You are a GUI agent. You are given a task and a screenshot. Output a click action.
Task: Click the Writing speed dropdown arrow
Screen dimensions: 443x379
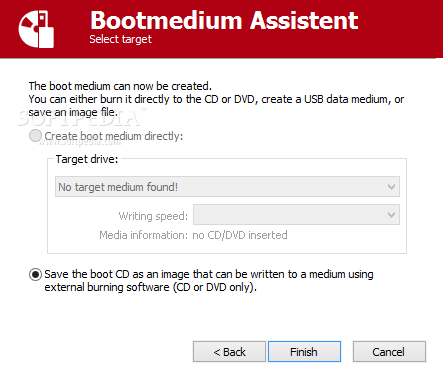click(x=391, y=215)
